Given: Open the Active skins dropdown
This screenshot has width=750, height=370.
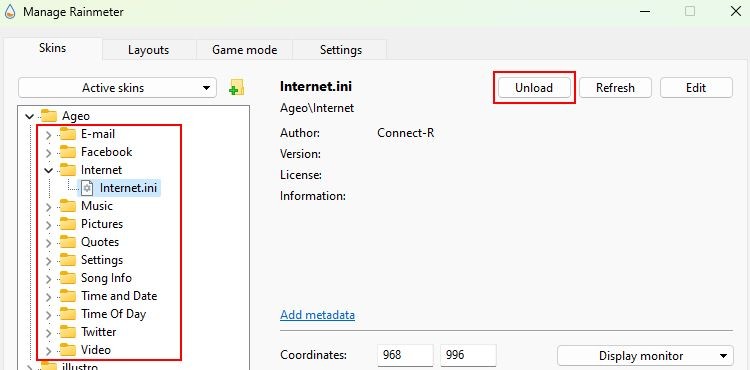Looking at the screenshot, I should click(117, 88).
